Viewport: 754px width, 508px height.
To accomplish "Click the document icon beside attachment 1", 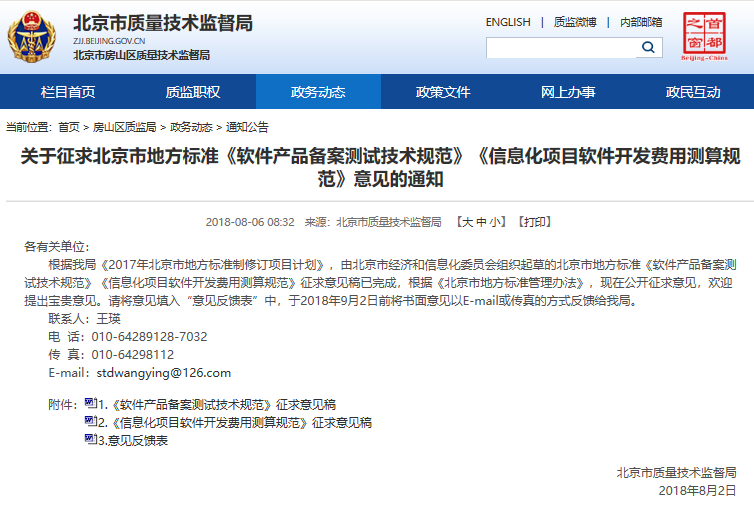I will [90, 404].
